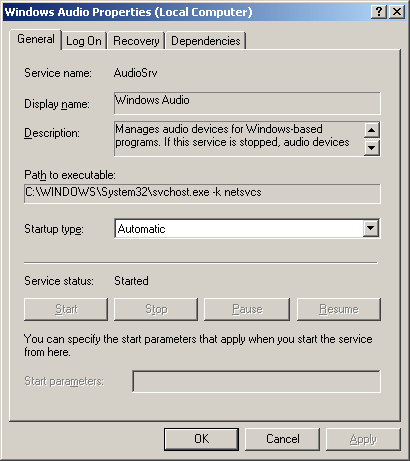
Task: Click the Pause service button
Action: pyautogui.click(x=247, y=309)
